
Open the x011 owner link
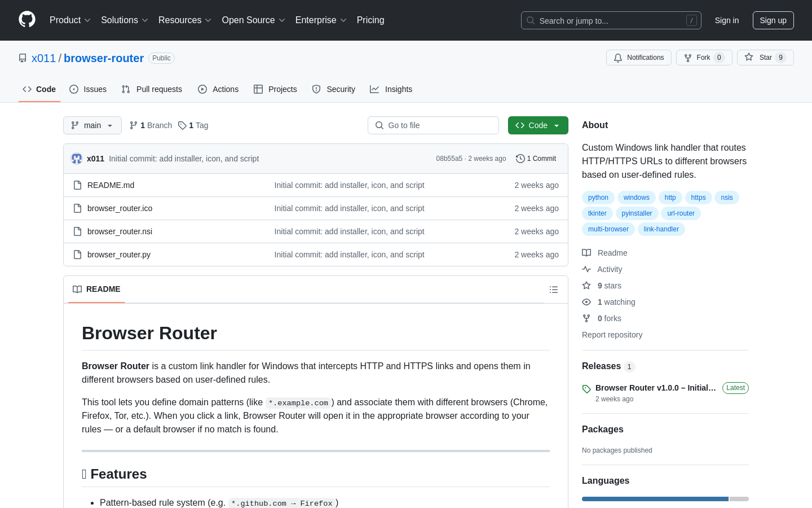pyautogui.click(x=43, y=58)
